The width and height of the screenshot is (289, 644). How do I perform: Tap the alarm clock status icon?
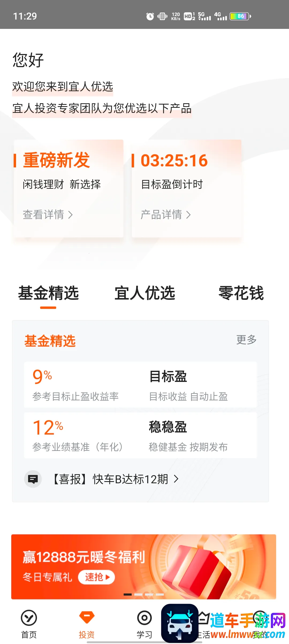coord(150,16)
